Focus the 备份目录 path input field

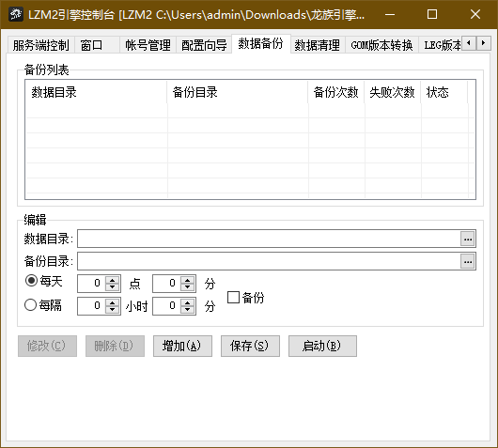click(x=269, y=261)
